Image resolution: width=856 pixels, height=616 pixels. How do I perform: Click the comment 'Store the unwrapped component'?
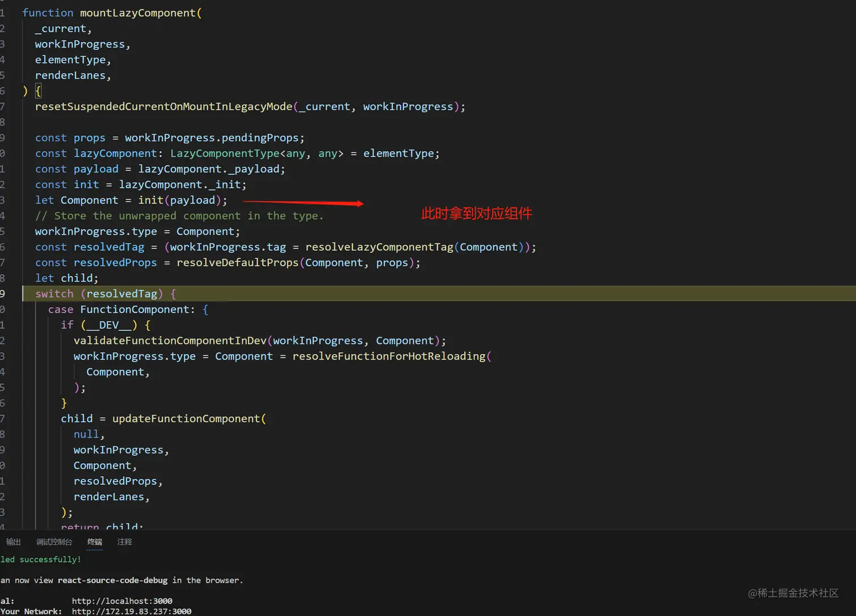click(147, 216)
